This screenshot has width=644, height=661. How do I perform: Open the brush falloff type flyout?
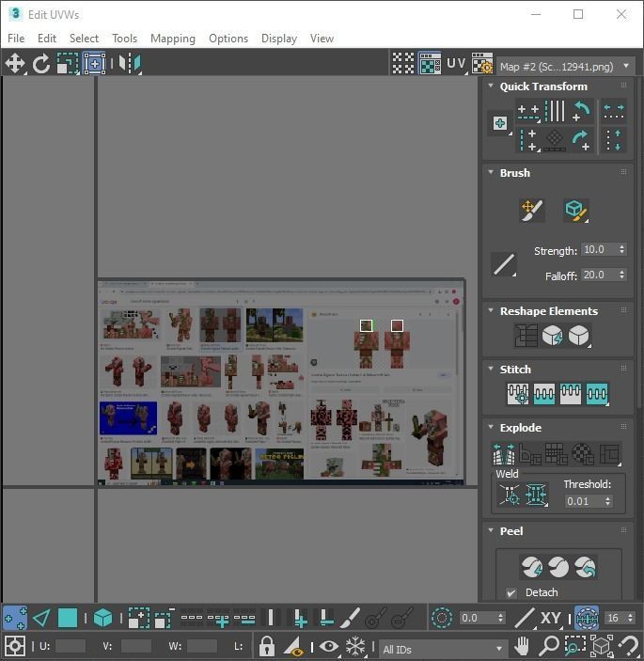(x=504, y=265)
